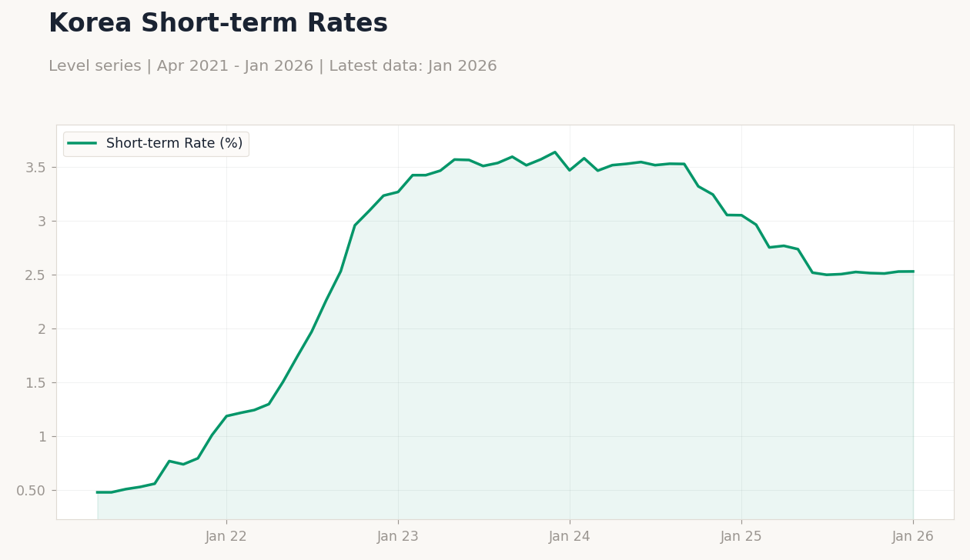Click the 1.5 y-axis tick label
970x560 pixels.
pyautogui.click(x=37, y=383)
